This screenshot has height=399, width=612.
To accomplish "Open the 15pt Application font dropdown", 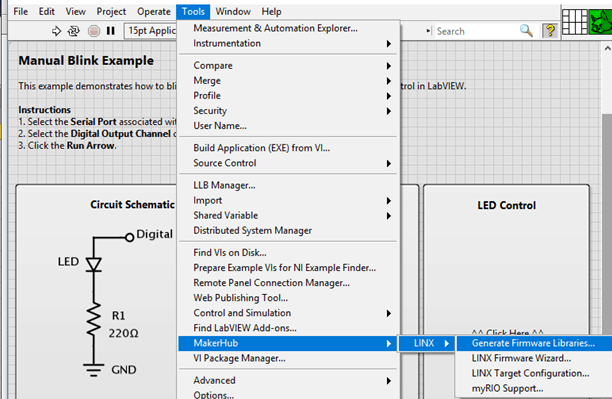I will [151, 30].
